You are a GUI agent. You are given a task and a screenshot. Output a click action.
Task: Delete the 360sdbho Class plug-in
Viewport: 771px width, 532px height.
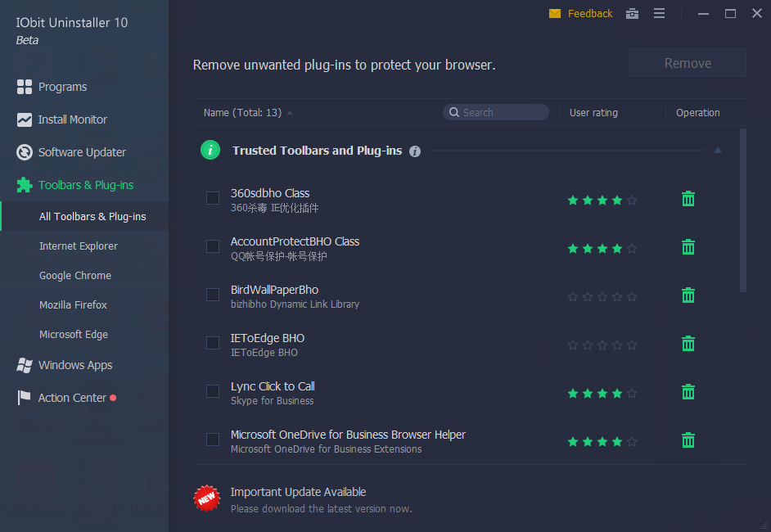(688, 199)
